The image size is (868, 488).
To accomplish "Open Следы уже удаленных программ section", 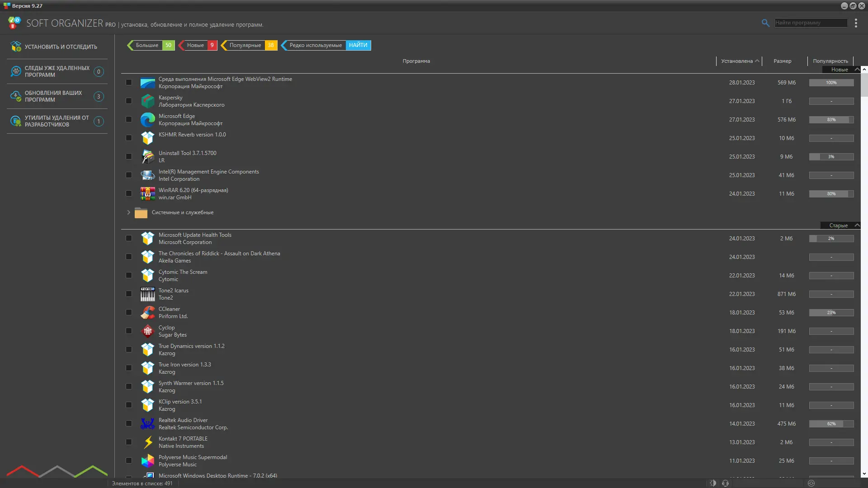I will (x=57, y=71).
